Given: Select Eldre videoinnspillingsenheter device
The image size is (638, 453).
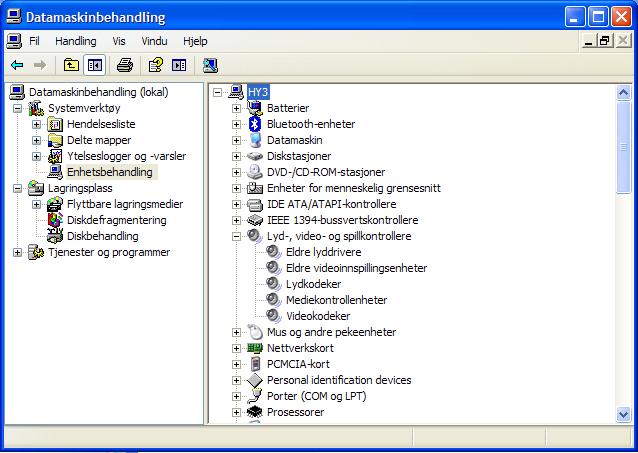Looking at the screenshot, I should [356, 268].
